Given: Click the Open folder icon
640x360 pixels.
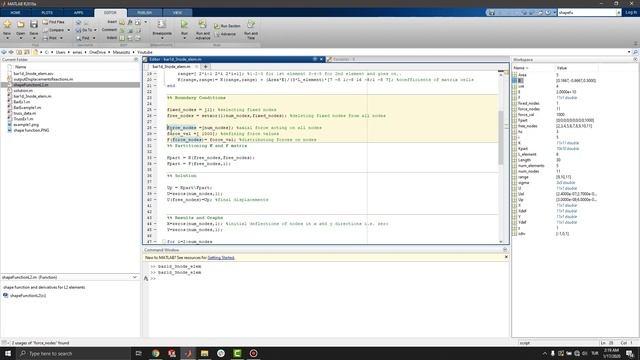Looking at the screenshot, I should coord(20,25).
